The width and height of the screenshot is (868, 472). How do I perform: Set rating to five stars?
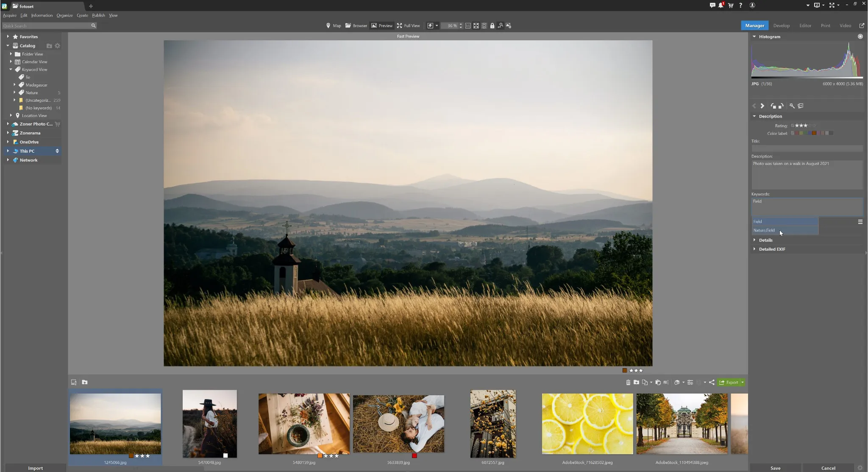click(x=814, y=126)
